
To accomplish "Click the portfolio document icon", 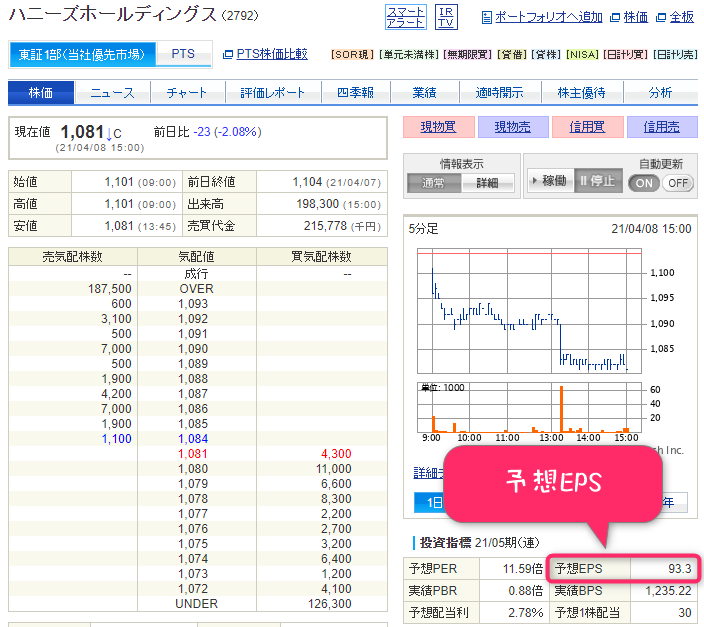I will pyautogui.click(x=486, y=18).
